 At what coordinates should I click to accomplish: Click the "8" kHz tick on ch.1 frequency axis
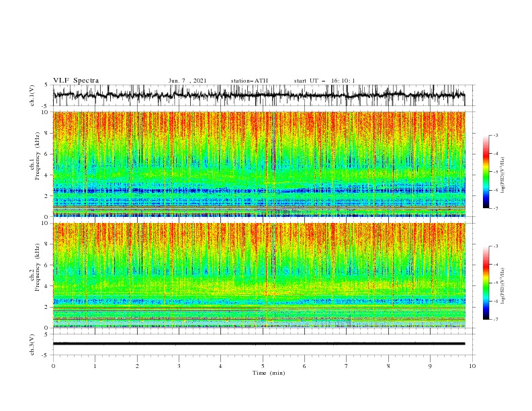click(x=47, y=133)
